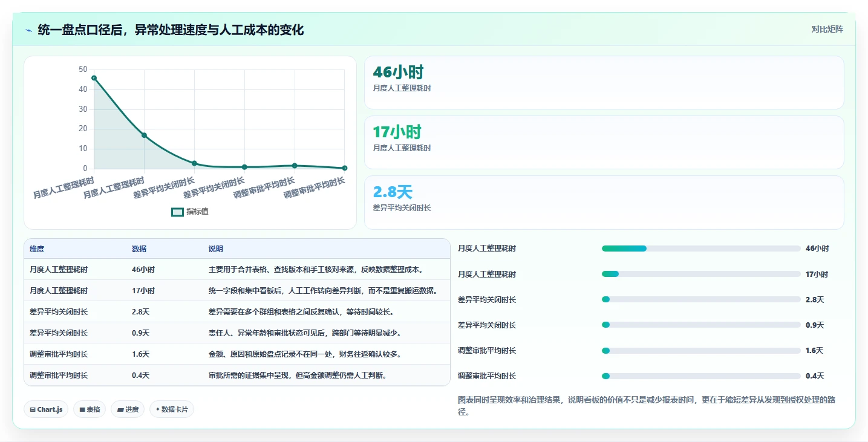The image size is (868, 442).
Task: Click the description starting 主要用于合并表格
Action: 318,270
